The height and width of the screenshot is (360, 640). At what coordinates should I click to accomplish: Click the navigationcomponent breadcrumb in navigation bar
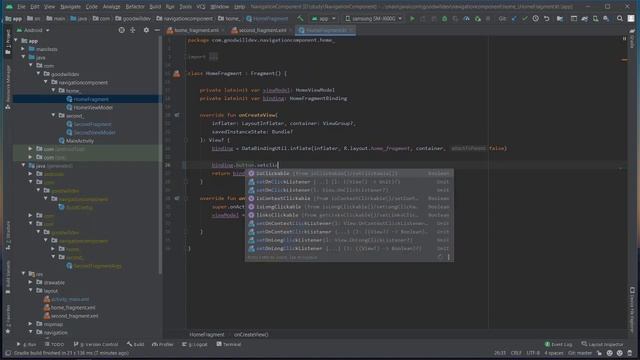(184, 19)
